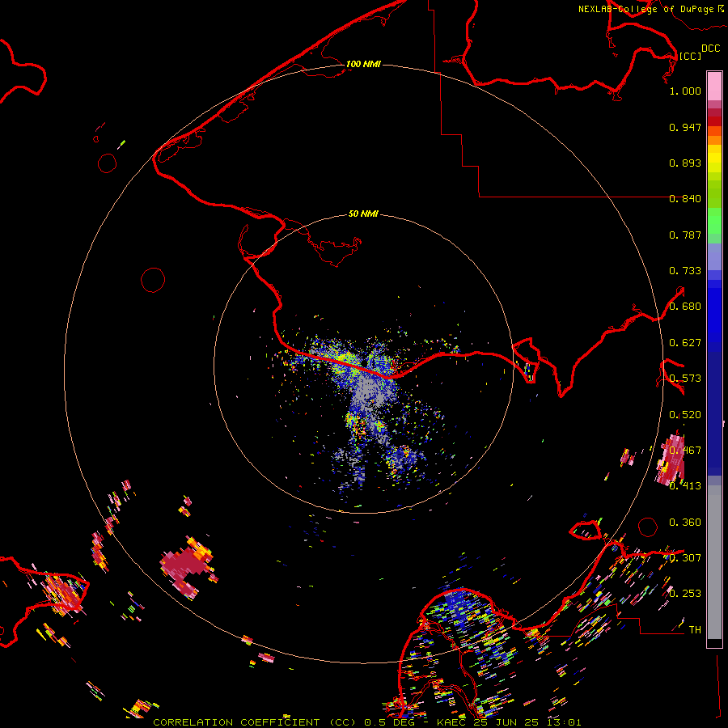
Task: Click the large crimson echo blob southwest
Action: pos(187,565)
